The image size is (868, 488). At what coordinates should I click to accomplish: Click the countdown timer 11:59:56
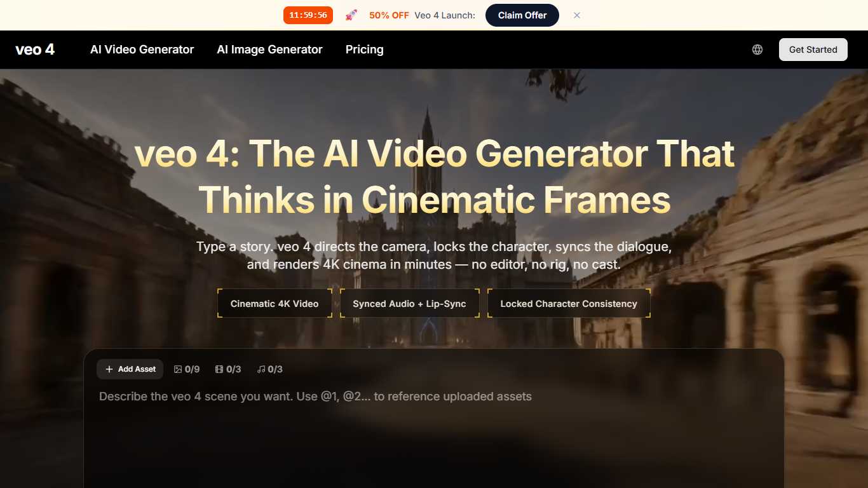308,15
